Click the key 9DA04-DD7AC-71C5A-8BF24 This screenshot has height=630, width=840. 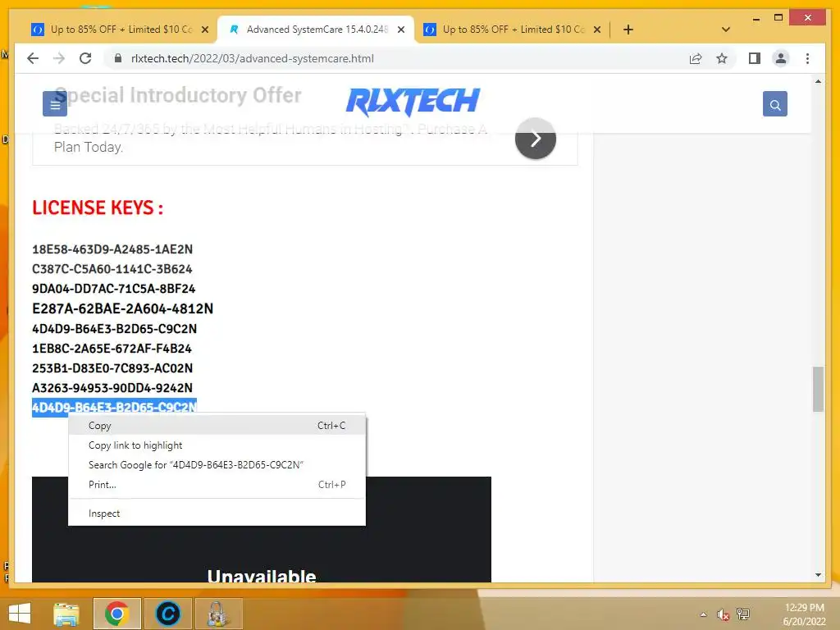[113, 289]
